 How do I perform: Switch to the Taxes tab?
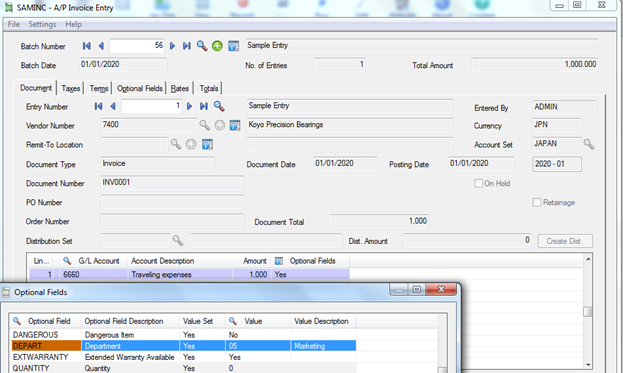pos(71,88)
